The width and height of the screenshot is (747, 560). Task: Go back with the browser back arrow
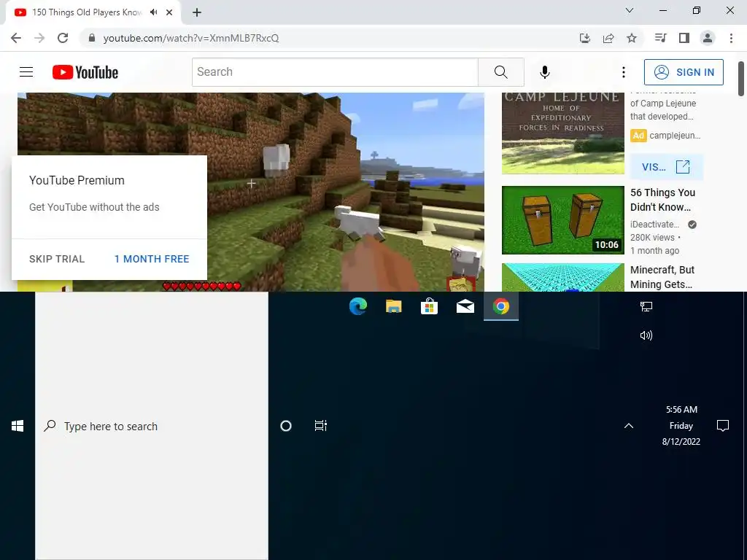(16, 38)
